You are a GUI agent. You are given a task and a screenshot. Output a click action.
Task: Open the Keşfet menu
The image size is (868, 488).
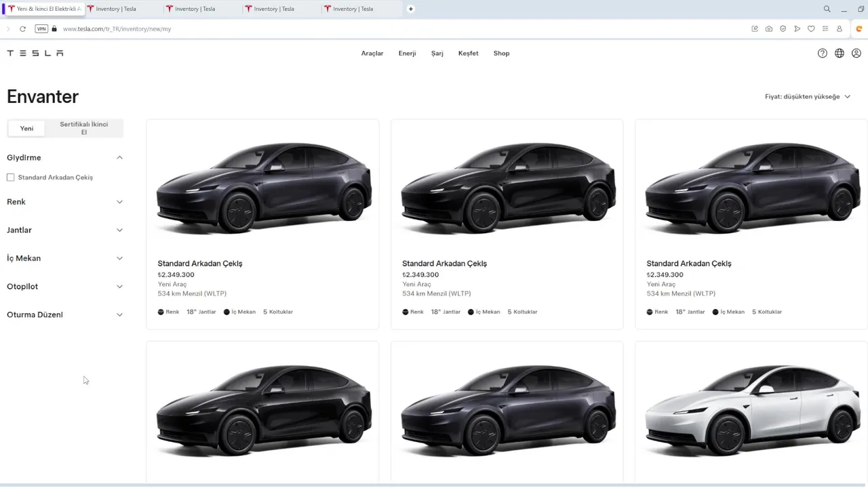(x=468, y=53)
